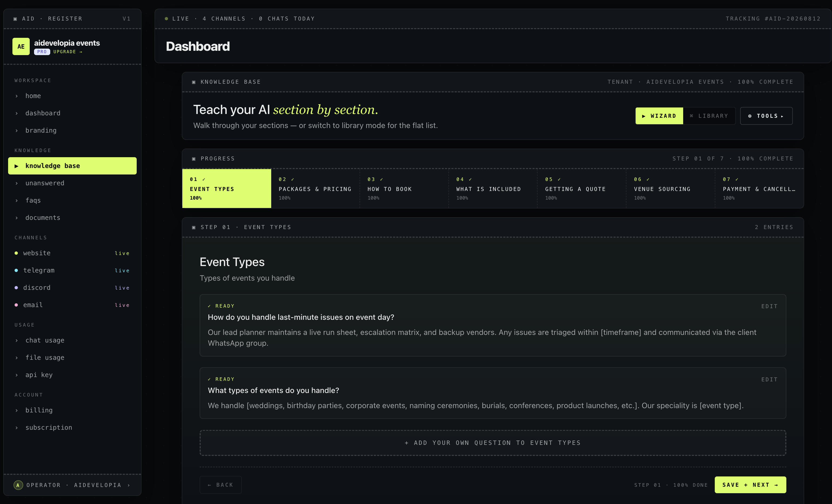The image size is (832, 504).
Task: Select step 03 How to Book
Action: click(404, 188)
